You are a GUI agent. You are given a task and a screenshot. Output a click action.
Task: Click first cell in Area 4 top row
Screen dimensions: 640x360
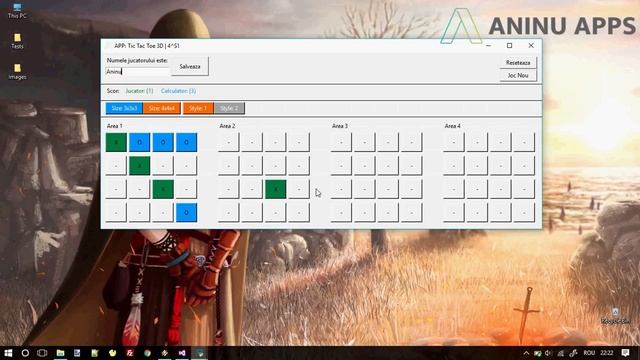tap(454, 142)
